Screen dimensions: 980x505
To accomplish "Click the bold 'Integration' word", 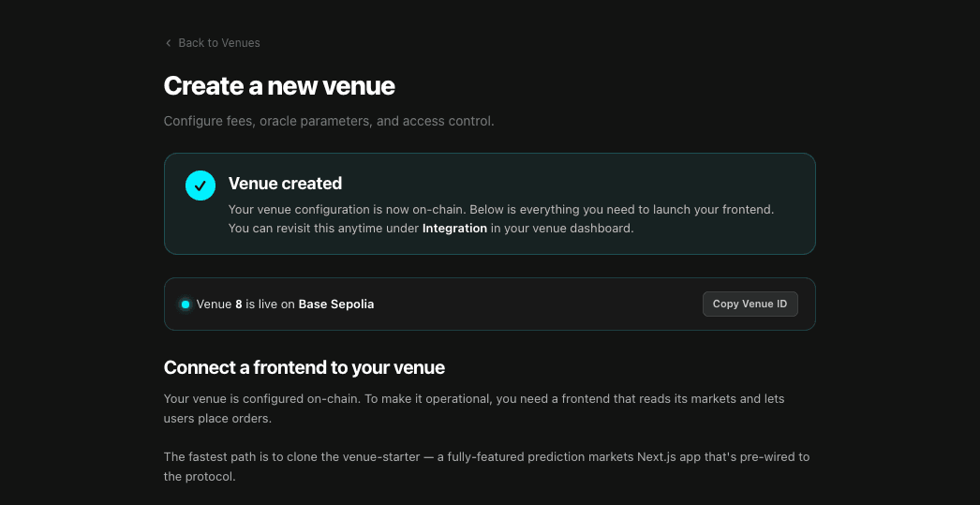I will coord(454,228).
